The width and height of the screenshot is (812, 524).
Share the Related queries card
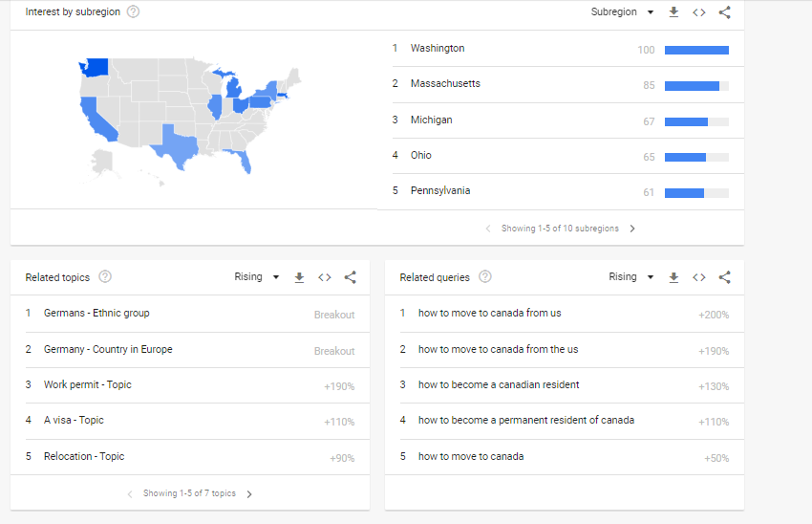click(x=725, y=277)
